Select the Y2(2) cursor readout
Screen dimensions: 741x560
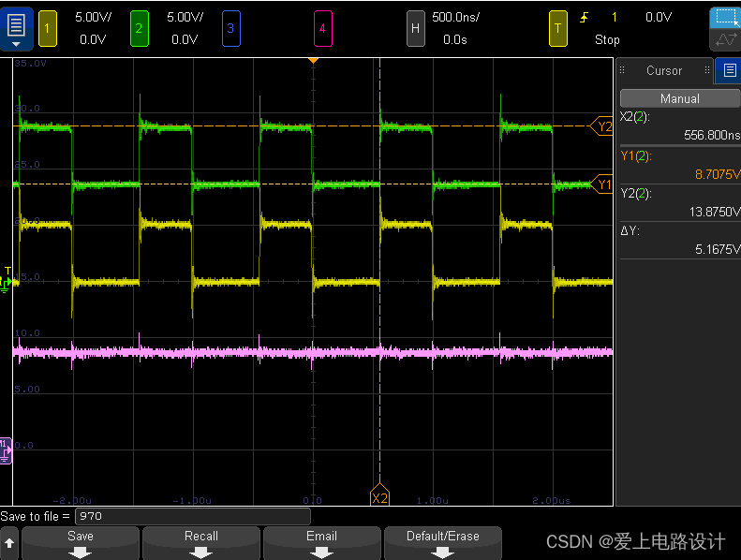(x=679, y=202)
